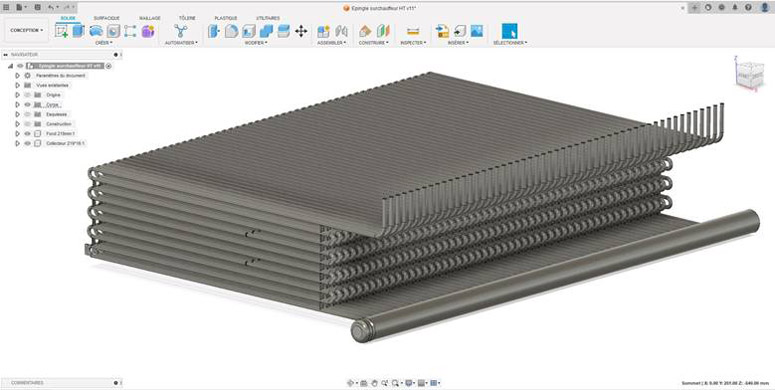775x390 pixels.
Task: Toggle visibility eye of Origine folder
Action: click(x=27, y=95)
